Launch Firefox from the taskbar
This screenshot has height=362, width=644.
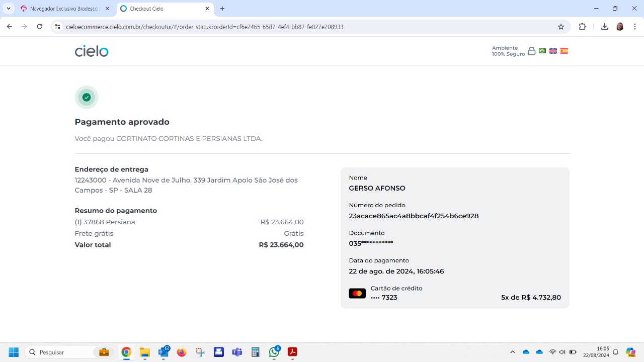coord(182,352)
